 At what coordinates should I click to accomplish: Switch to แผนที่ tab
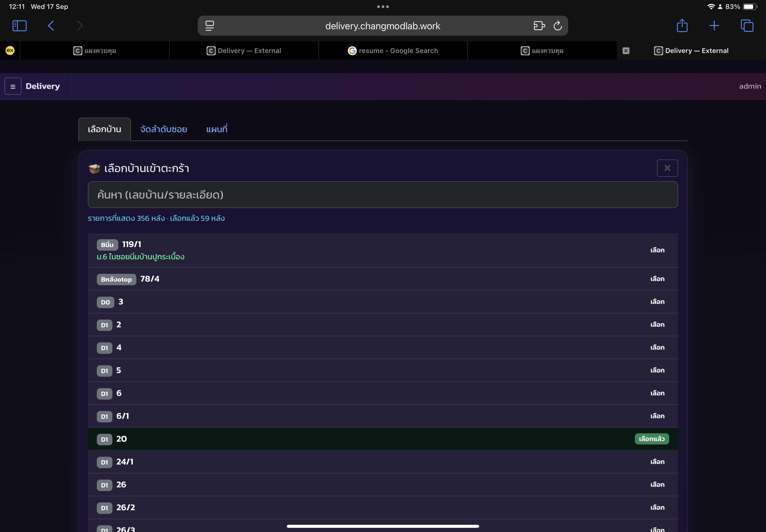coord(217,129)
